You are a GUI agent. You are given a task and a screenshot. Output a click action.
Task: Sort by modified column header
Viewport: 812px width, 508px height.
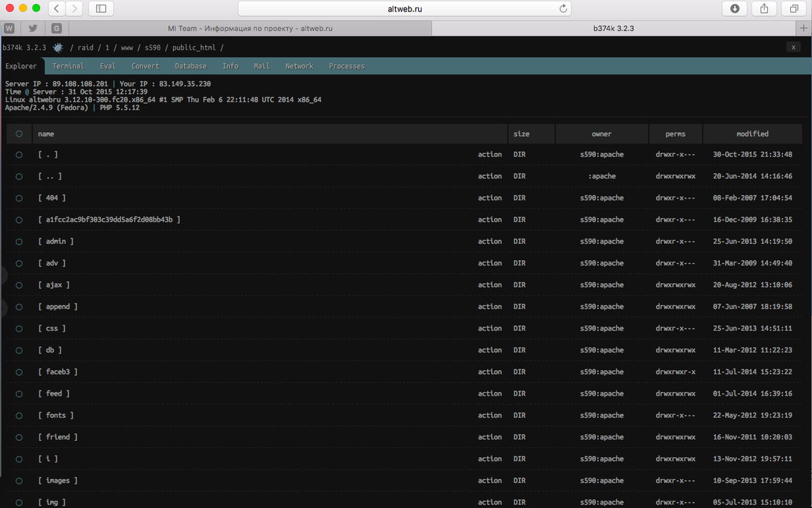(x=752, y=134)
